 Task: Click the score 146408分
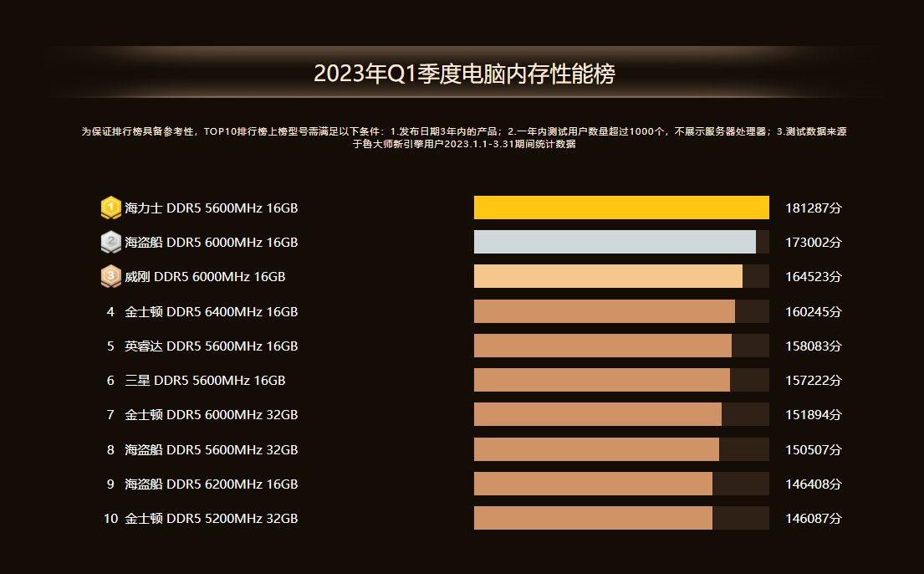point(814,484)
